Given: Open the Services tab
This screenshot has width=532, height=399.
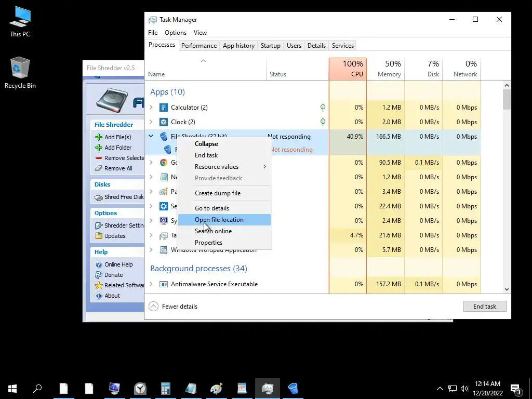Looking at the screenshot, I should pyautogui.click(x=343, y=46).
